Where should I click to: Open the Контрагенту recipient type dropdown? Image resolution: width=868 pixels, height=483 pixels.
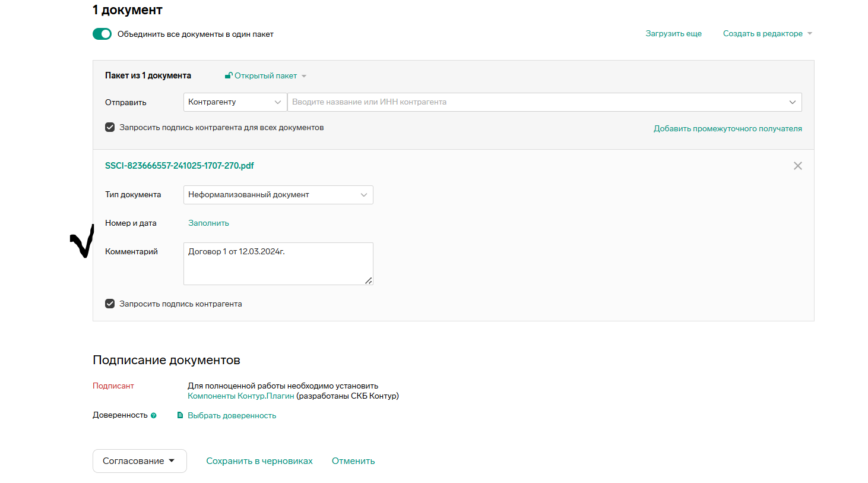(235, 102)
